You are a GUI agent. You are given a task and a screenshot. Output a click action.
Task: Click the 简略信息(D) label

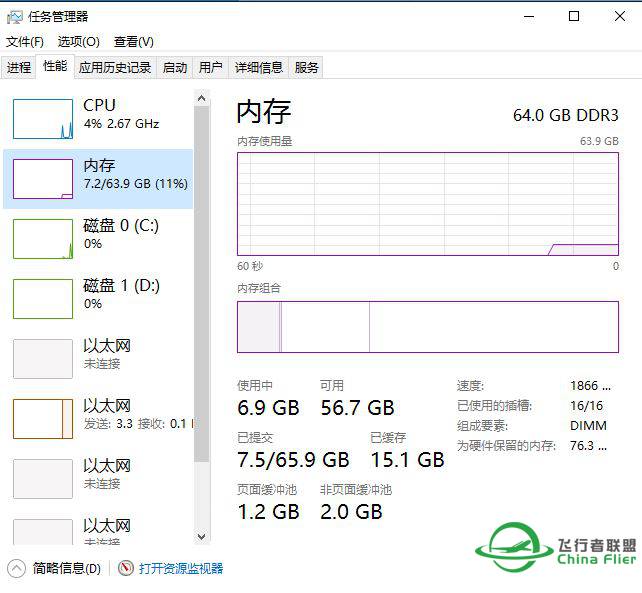[x=67, y=568]
